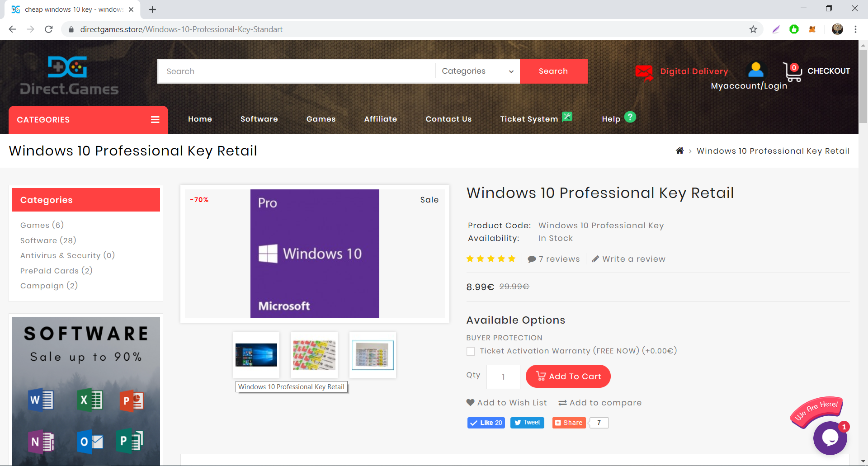The width and height of the screenshot is (868, 466).
Task: Click breadcrumb Windows 10 Professional Key Retail
Action: click(x=773, y=151)
